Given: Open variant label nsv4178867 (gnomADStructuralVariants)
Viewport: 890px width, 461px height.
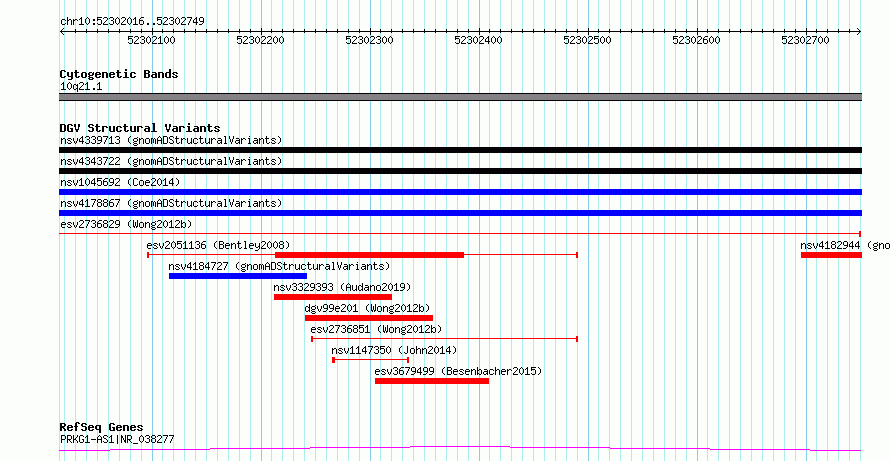Looking at the screenshot, I should (171, 203).
